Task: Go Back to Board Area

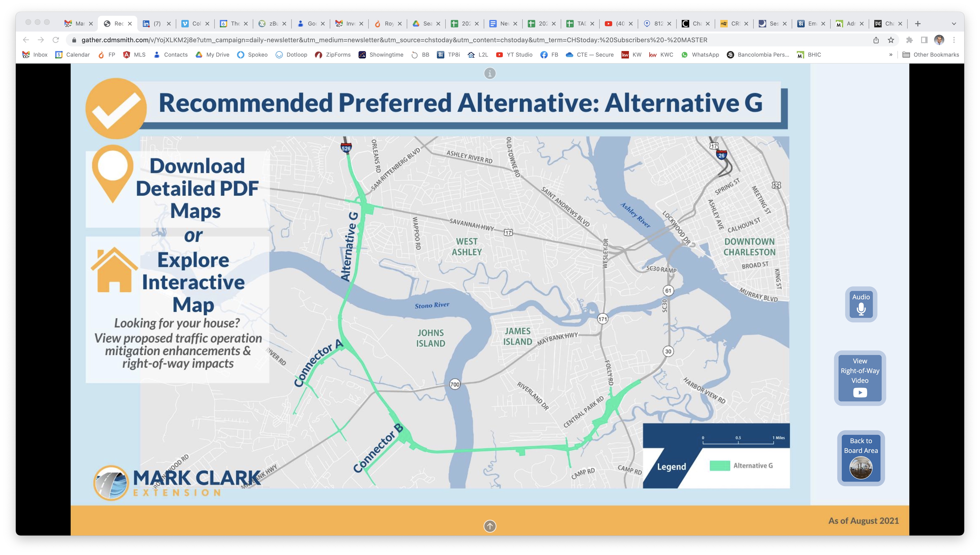Action: [860, 458]
